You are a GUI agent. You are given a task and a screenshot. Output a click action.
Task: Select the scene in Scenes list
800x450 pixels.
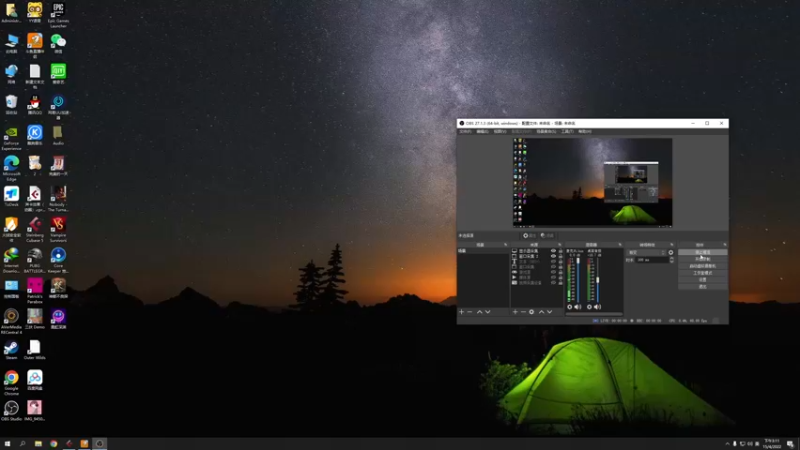[x=483, y=251]
